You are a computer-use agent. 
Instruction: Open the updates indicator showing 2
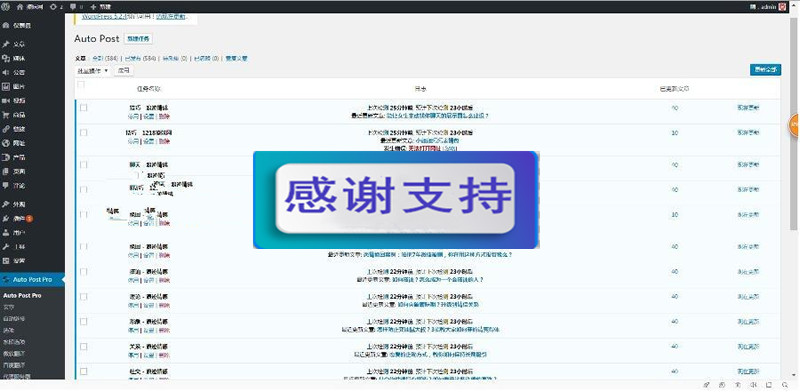pos(57,7)
